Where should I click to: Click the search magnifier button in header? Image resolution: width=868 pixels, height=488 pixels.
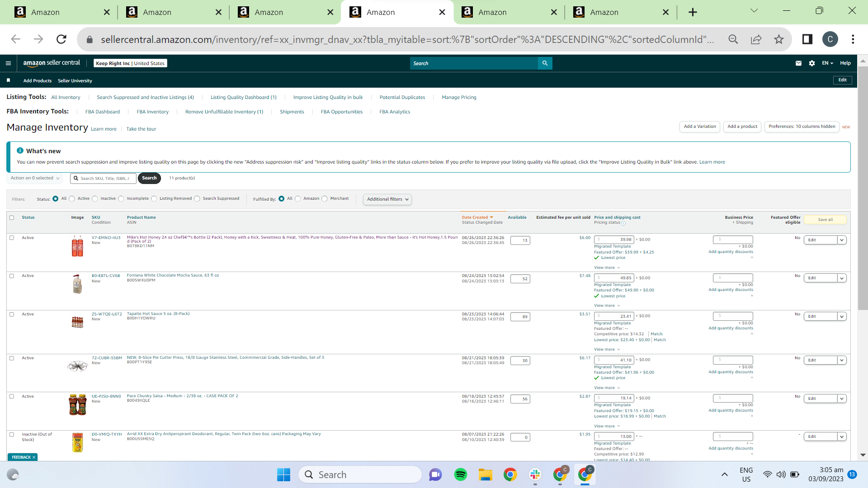pyautogui.click(x=545, y=63)
